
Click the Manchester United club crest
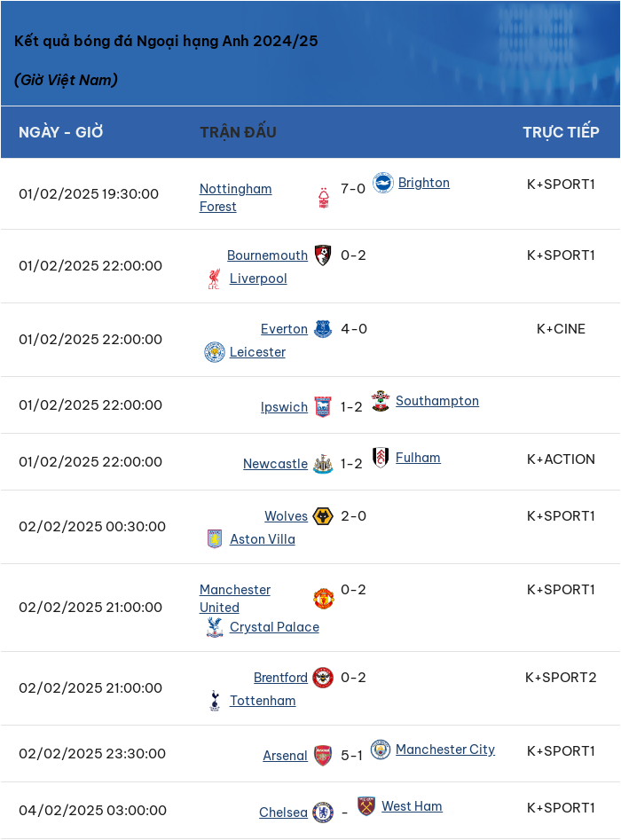[x=324, y=599]
